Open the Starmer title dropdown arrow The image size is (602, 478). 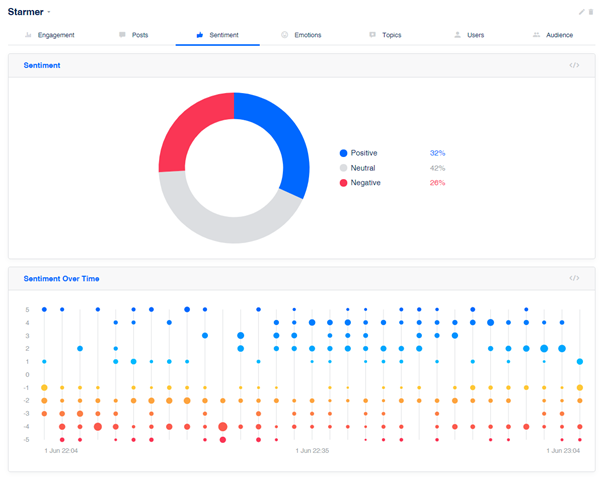click(x=49, y=12)
